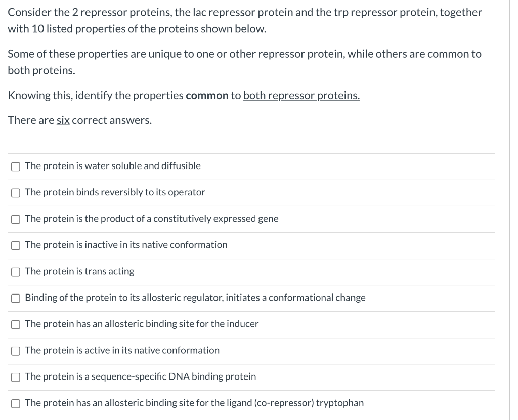Check 'The protein is inactive in its native conformation'

pos(15,245)
